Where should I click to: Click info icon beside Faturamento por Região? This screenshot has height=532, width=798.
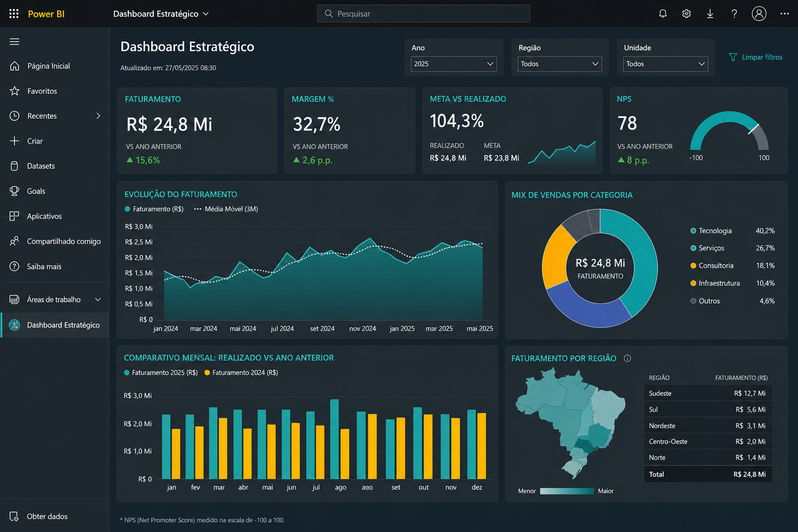(x=628, y=358)
